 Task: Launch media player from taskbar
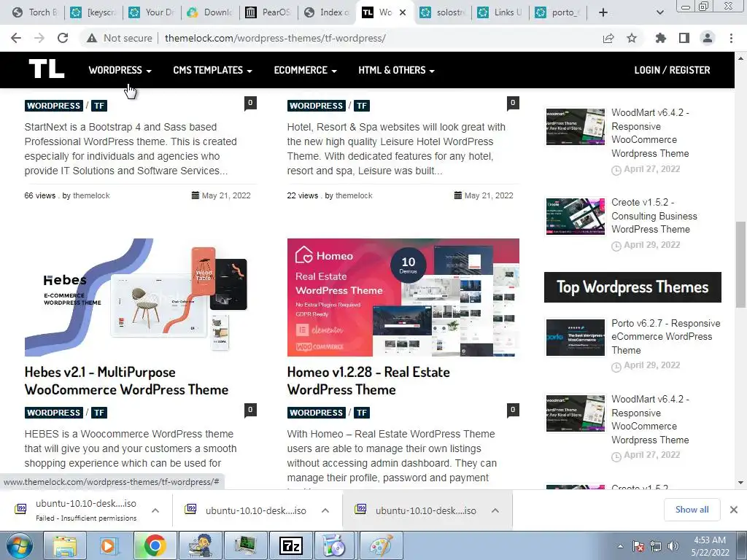(x=108, y=545)
